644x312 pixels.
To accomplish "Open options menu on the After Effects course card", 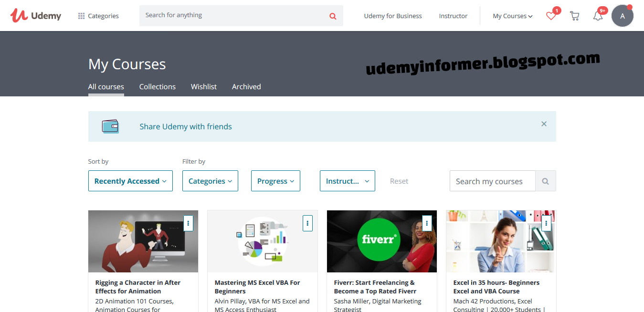I will [188, 223].
